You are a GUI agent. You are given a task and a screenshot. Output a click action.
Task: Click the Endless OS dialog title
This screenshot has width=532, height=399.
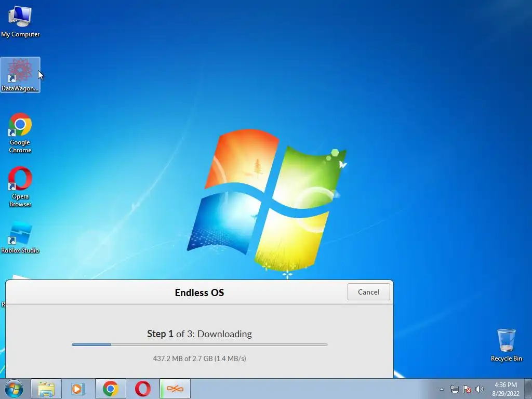click(199, 292)
